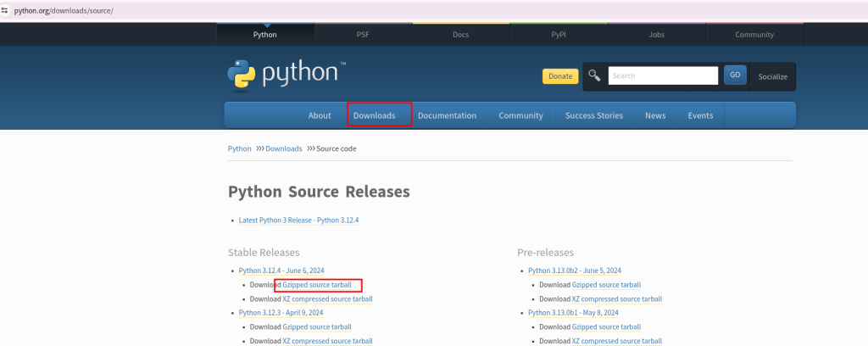Click the magnifying glass search icon

[594, 75]
